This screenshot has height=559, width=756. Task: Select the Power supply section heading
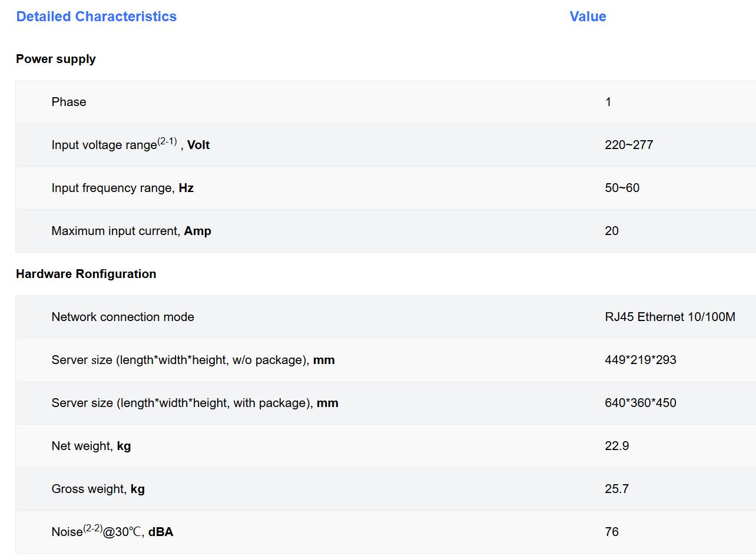tap(56, 59)
